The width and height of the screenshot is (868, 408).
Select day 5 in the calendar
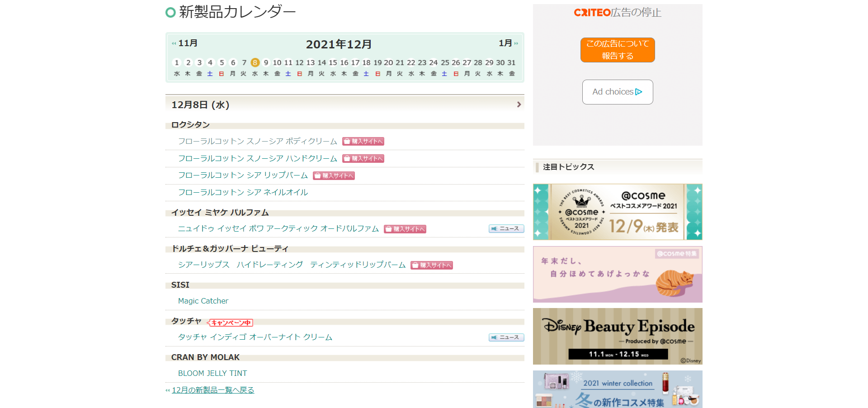point(222,62)
